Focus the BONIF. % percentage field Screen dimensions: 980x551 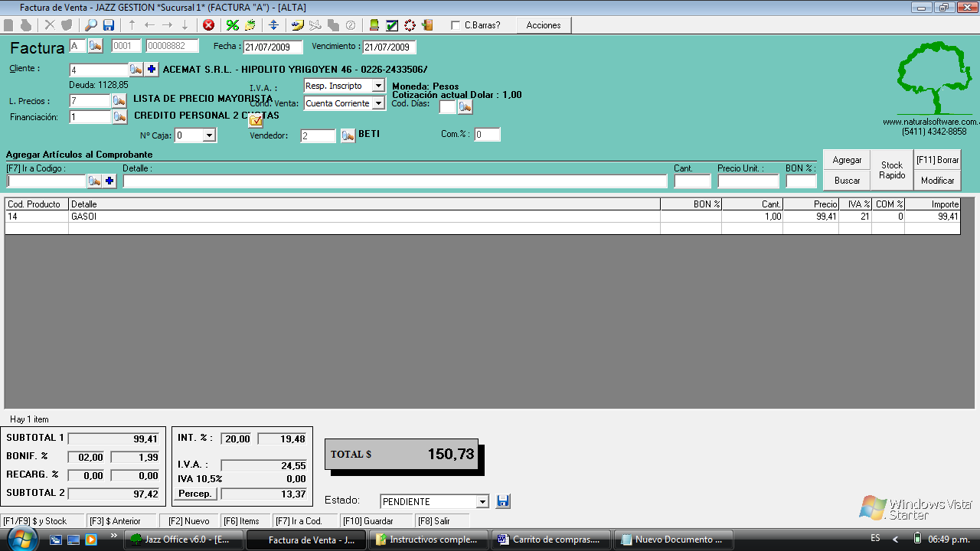pos(86,457)
